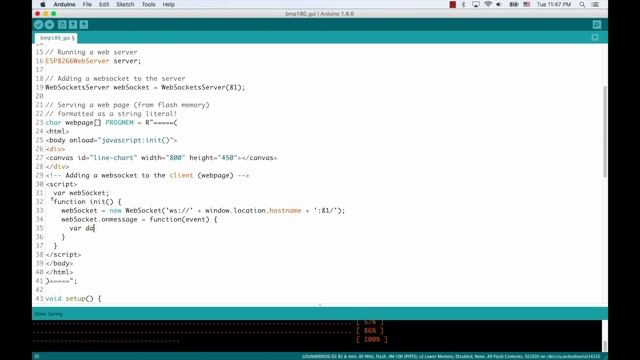Click the closing </html> tag line
This screenshot has height=360, width=640.
tap(59, 272)
